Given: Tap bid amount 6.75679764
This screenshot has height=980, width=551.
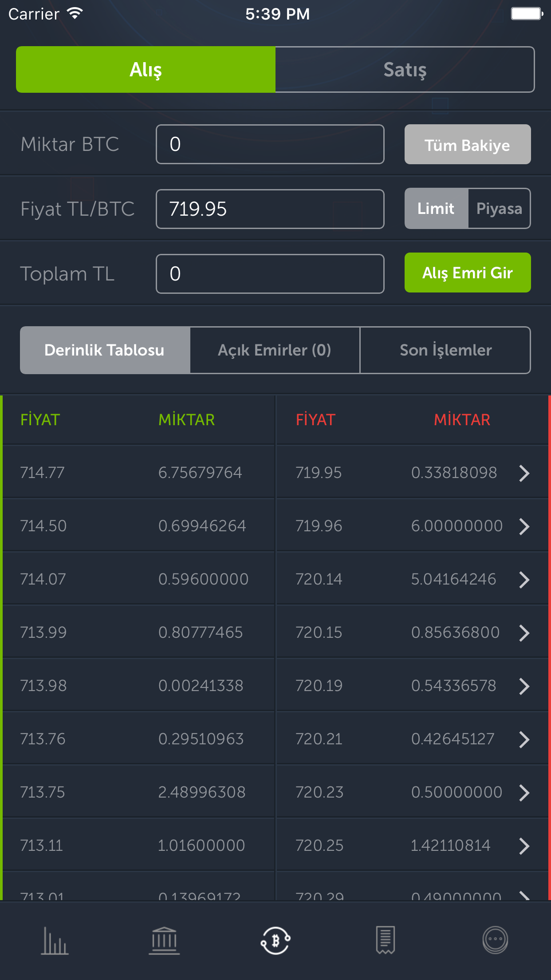Looking at the screenshot, I should pyautogui.click(x=200, y=473).
